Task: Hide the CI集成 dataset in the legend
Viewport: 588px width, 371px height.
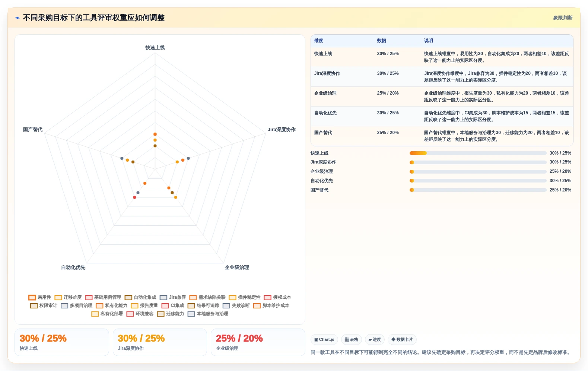Action: click(x=173, y=305)
